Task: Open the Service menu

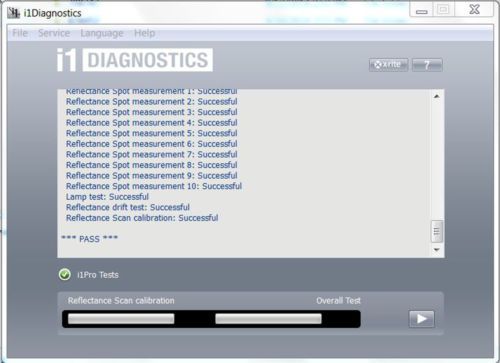Action: click(54, 33)
